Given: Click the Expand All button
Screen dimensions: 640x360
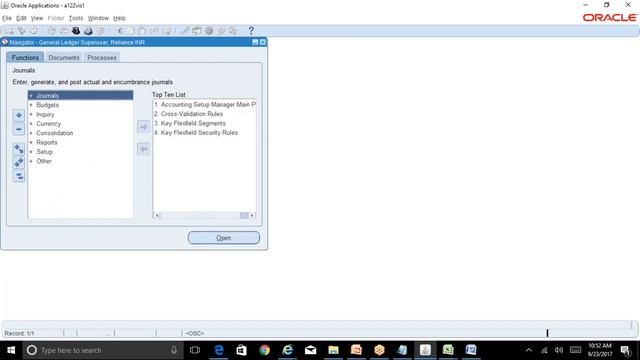Looking at the screenshot, I should tap(19, 162).
